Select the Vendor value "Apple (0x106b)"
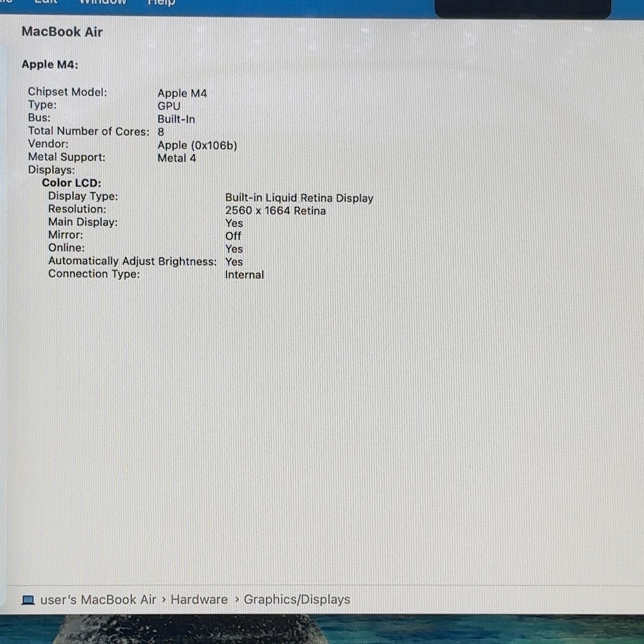The image size is (644, 644). 197,145
